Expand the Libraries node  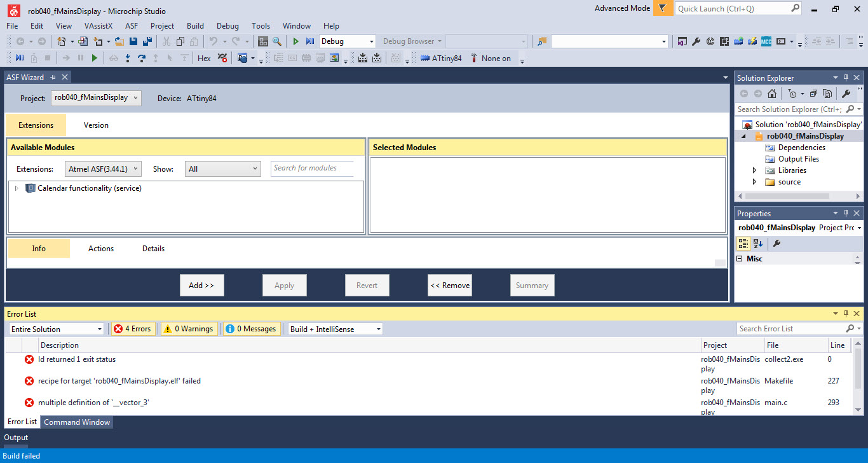(x=754, y=170)
